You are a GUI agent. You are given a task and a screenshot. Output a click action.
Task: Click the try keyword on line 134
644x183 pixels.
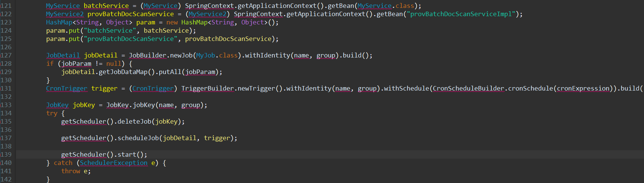52,113
